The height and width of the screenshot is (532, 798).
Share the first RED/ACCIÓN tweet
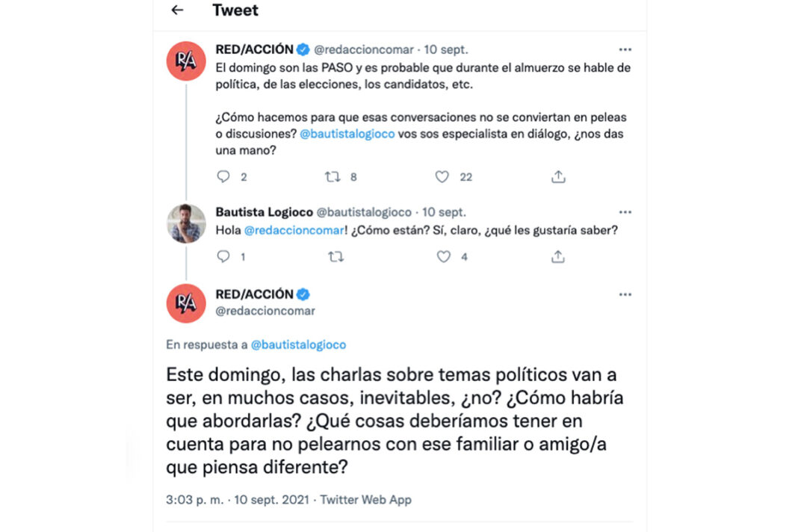click(x=558, y=177)
